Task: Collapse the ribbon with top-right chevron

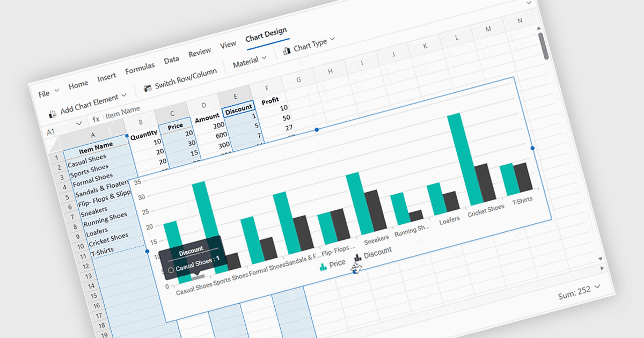Action: coord(530,3)
